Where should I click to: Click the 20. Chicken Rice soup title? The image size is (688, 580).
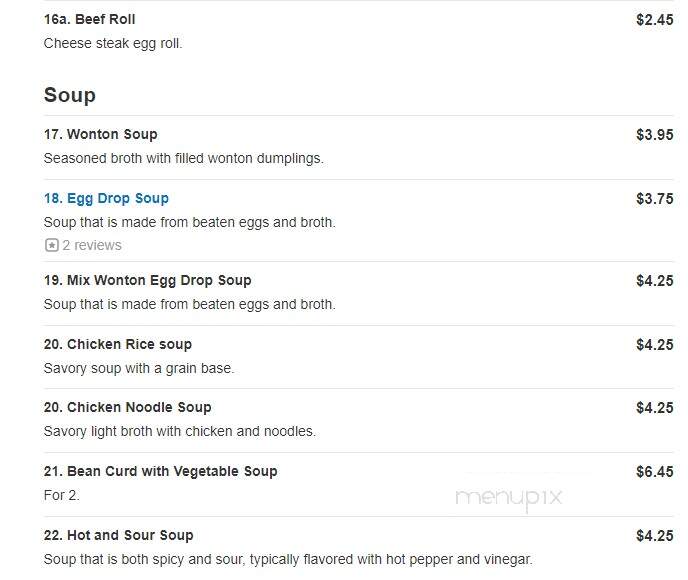tap(118, 344)
